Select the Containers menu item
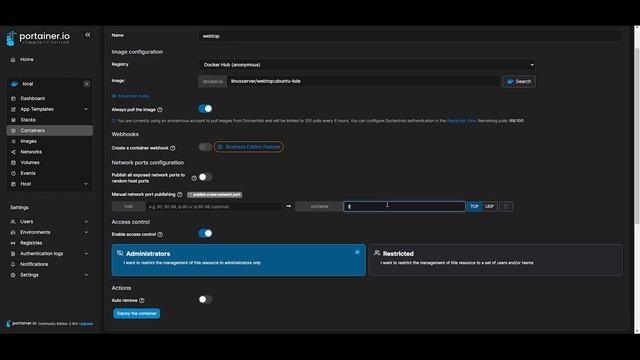The width and height of the screenshot is (640, 360). click(x=49, y=131)
